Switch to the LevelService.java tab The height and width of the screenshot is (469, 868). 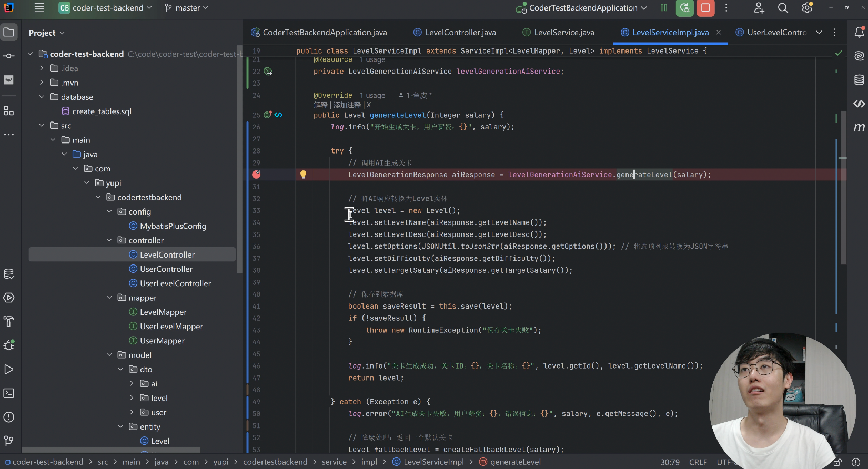(563, 33)
